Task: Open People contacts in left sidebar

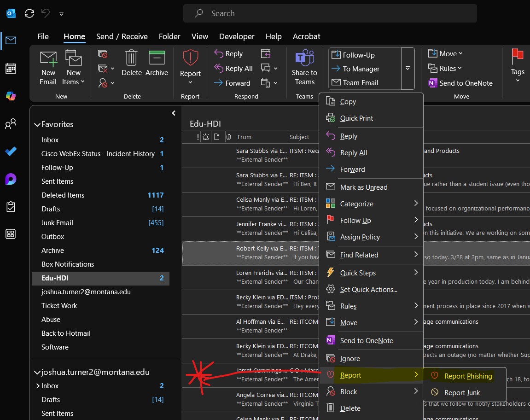Action: [11, 124]
